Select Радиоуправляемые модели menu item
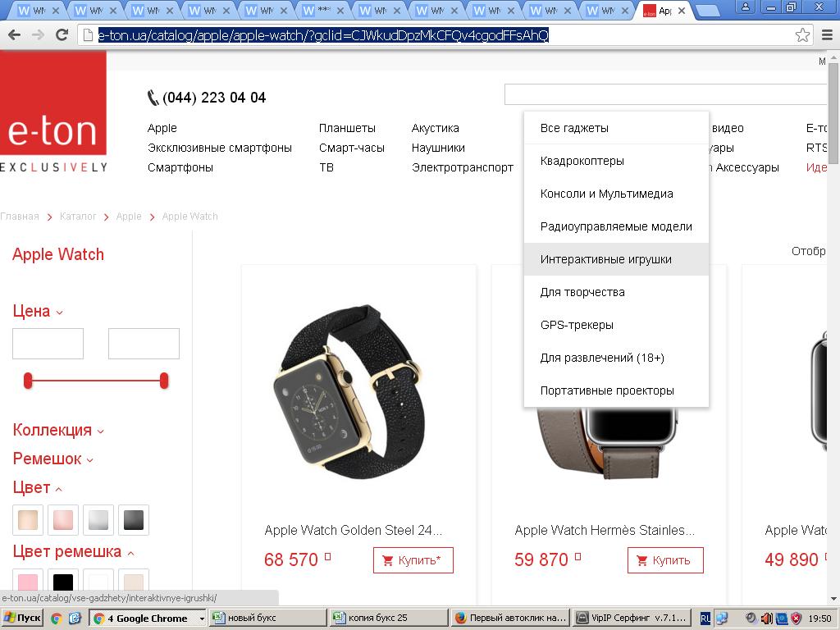This screenshot has height=630, width=840. click(616, 226)
